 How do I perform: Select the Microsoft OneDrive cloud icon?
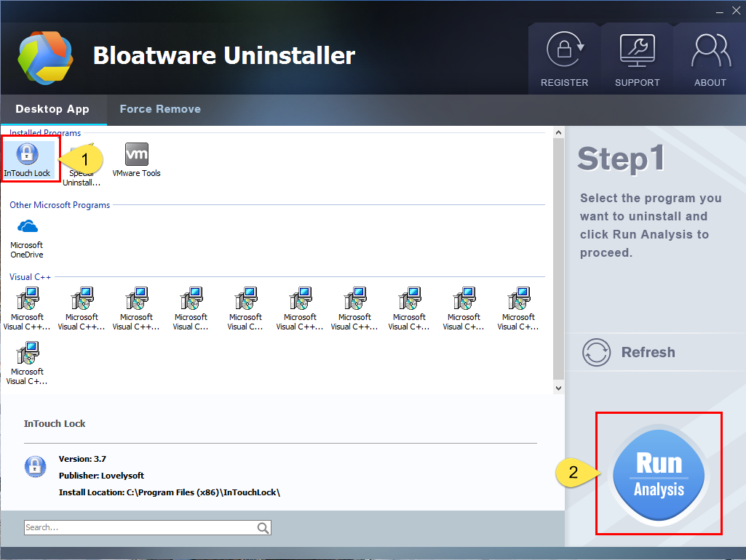point(27,226)
